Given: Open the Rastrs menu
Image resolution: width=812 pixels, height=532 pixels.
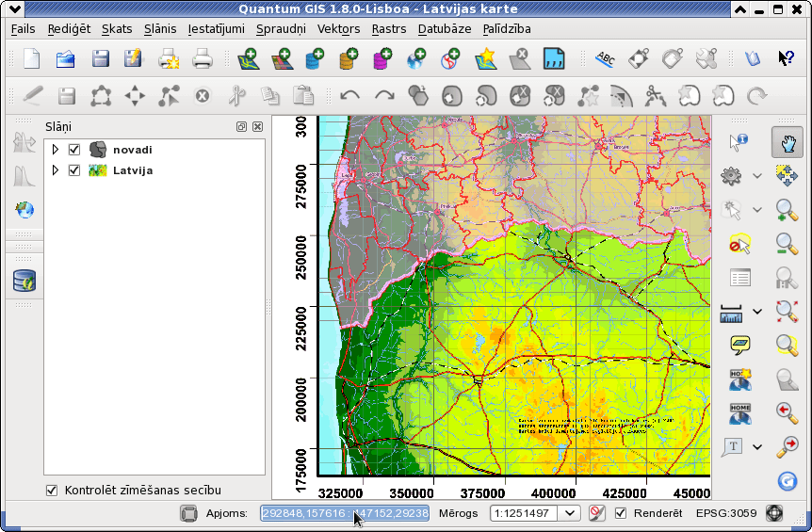Looking at the screenshot, I should pyautogui.click(x=389, y=29).
